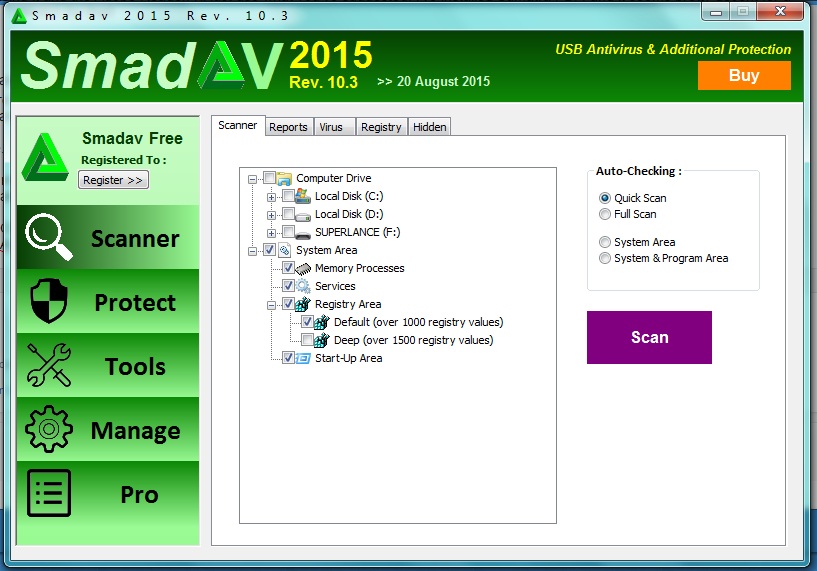Click the Register >> button
Viewport: 817px width, 571px height.
coord(113,180)
